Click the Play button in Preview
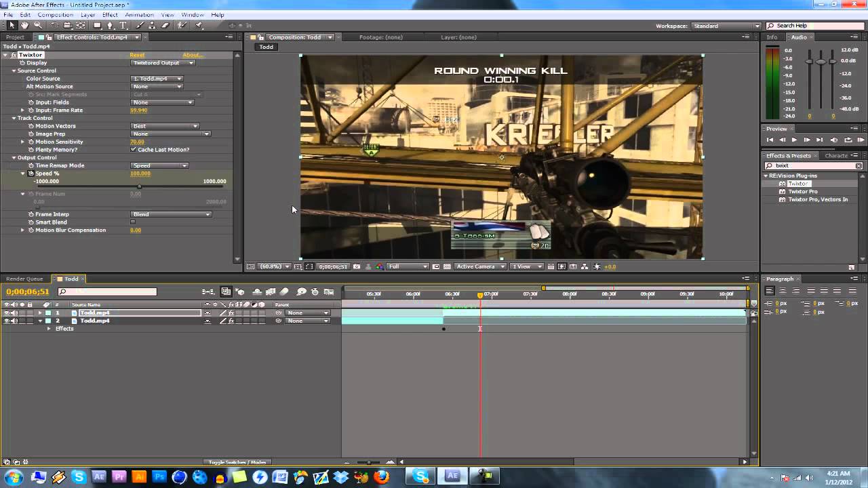Screen dimensions: 868x488 point(794,140)
